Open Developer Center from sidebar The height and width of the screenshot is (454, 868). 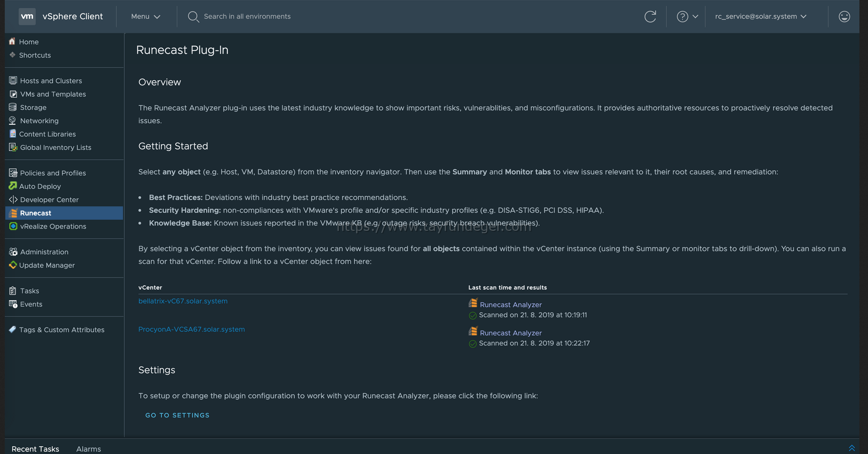pyautogui.click(x=49, y=200)
